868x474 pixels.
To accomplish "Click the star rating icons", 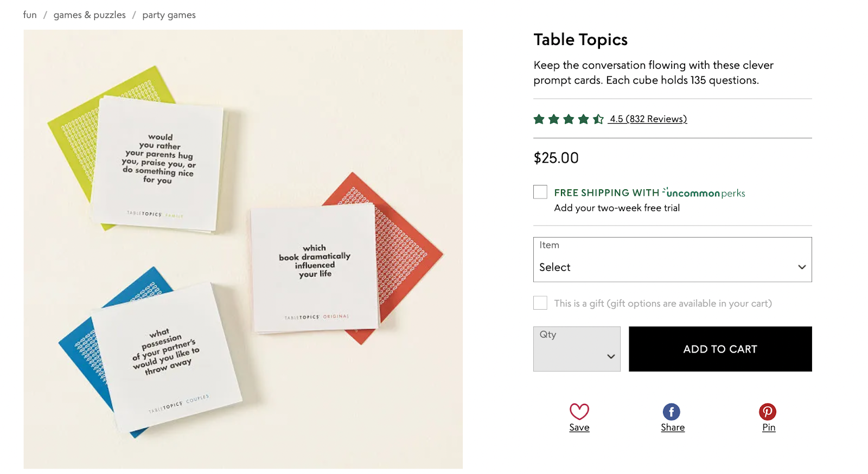I will click(568, 119).
